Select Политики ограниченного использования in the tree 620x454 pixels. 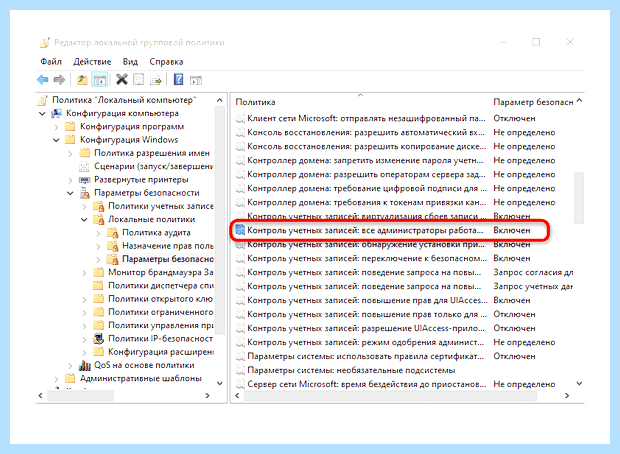point(161,312)
